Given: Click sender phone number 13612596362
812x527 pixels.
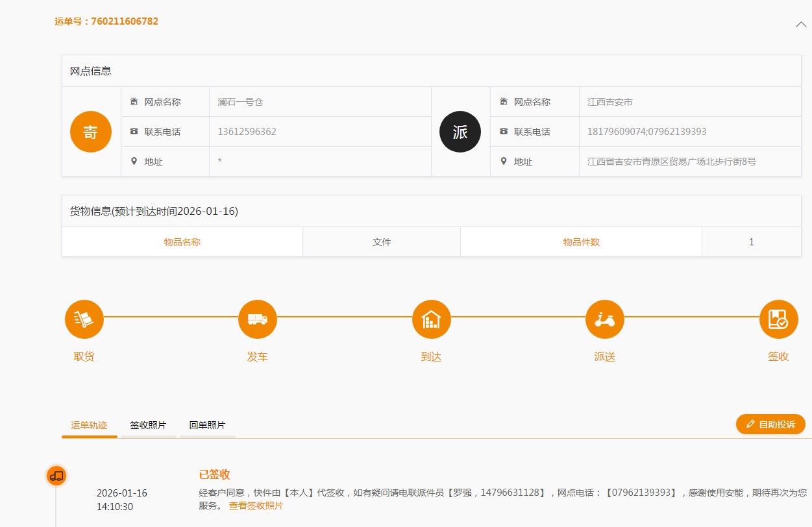Looking at the screenshot, I should [247, 132].
